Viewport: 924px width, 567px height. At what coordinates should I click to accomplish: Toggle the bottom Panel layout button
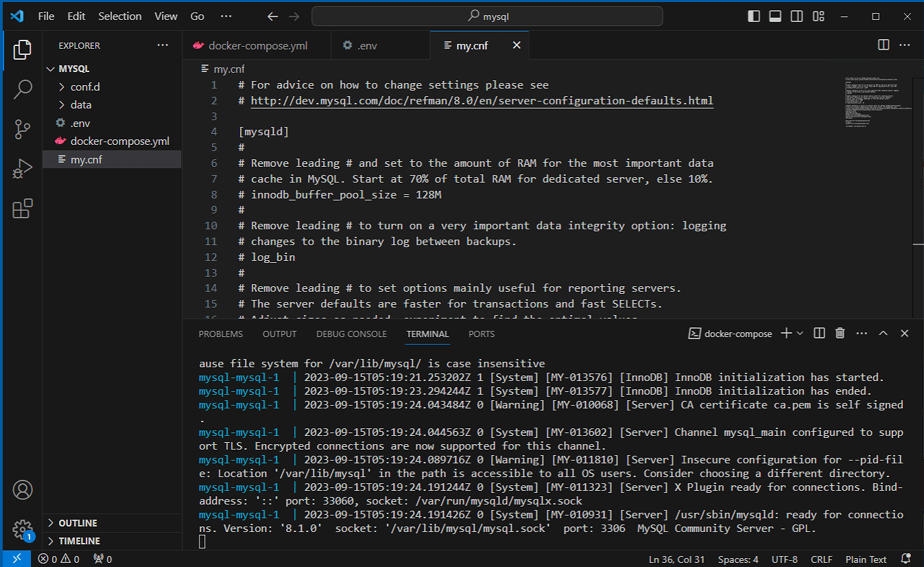click(x=775, y=16)
